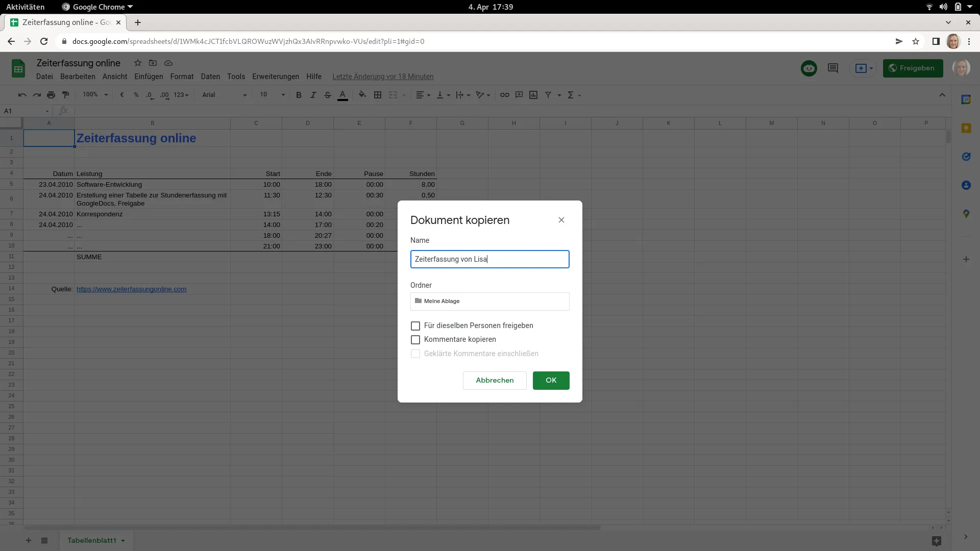The width and height of the screenshot is (980, 551).
Task: Insert a chart via the toolbar icon
Action: [x=534, y=95]
